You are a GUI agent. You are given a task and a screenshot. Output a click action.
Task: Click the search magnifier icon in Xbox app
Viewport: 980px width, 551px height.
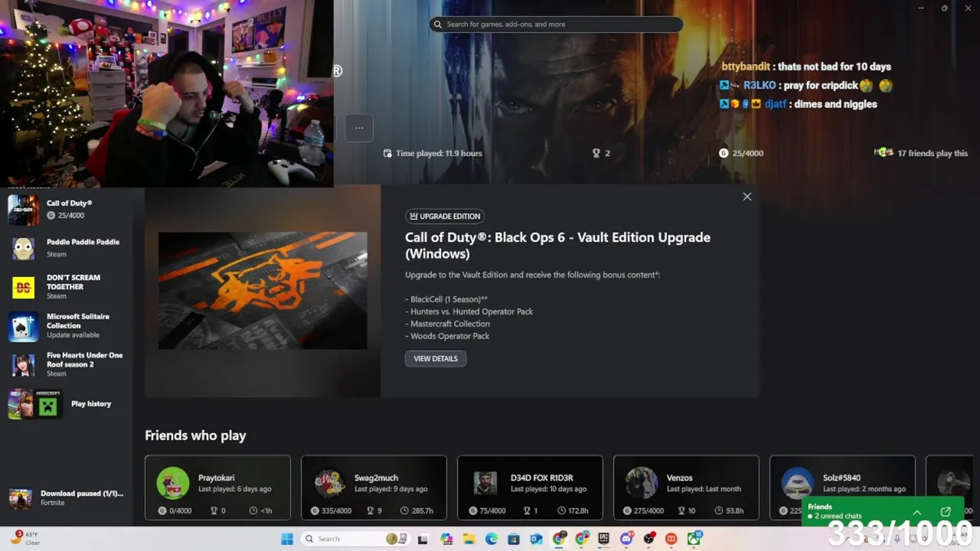[438, 24]
